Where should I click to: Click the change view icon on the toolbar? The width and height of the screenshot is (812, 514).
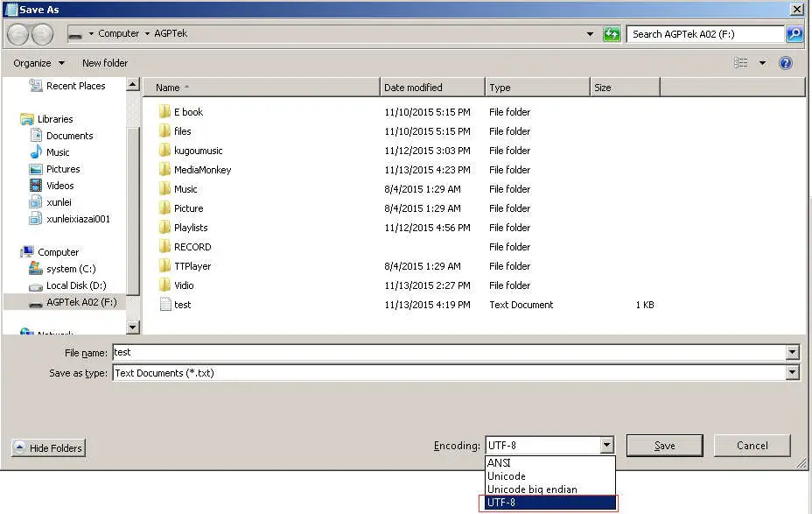(x=743, y=63)
